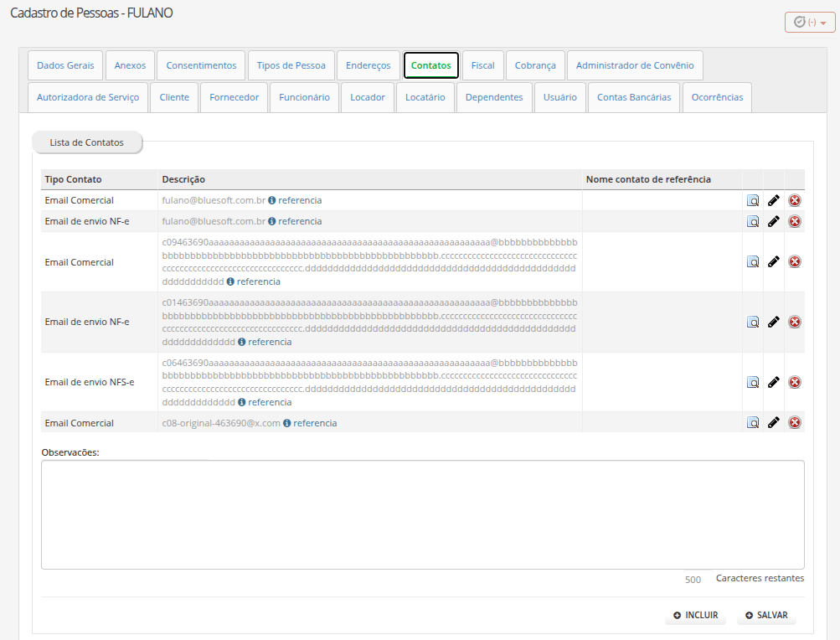Open the Cobrança tab
Viewport: 840px width, 640px height.
(x=535, y=65)
